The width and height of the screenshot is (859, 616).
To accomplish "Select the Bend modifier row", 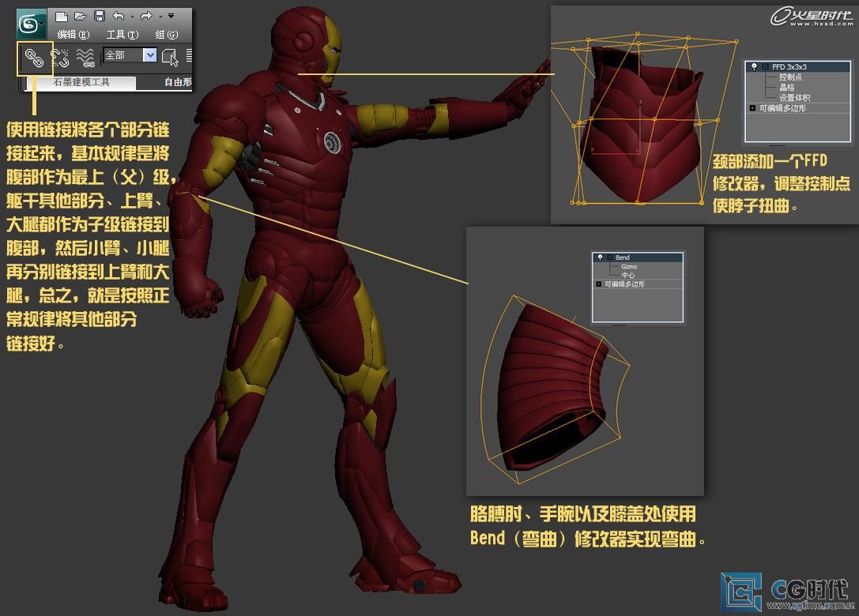I will 638,257.
